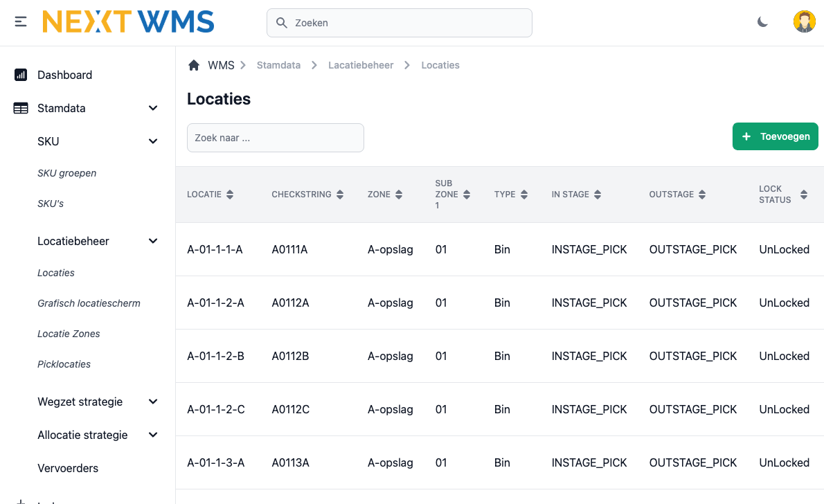Select the Dashboard bar-chart icon

coord(20,75)
